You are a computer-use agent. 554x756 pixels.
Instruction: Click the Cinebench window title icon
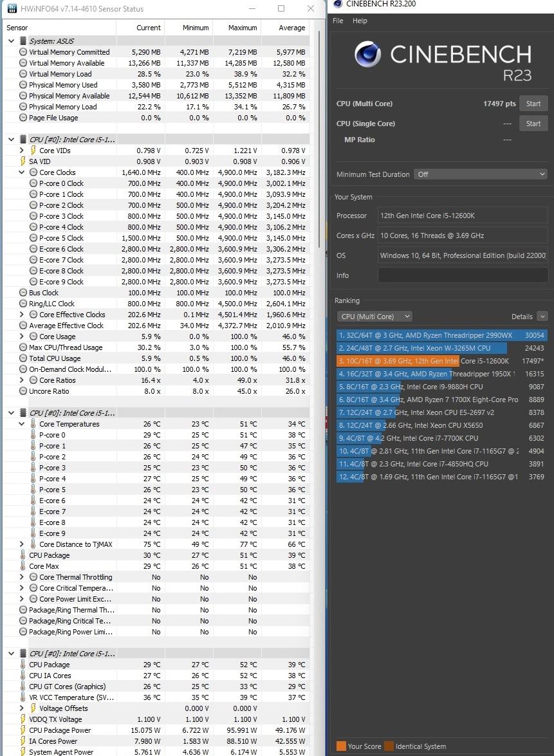[338, 4]
